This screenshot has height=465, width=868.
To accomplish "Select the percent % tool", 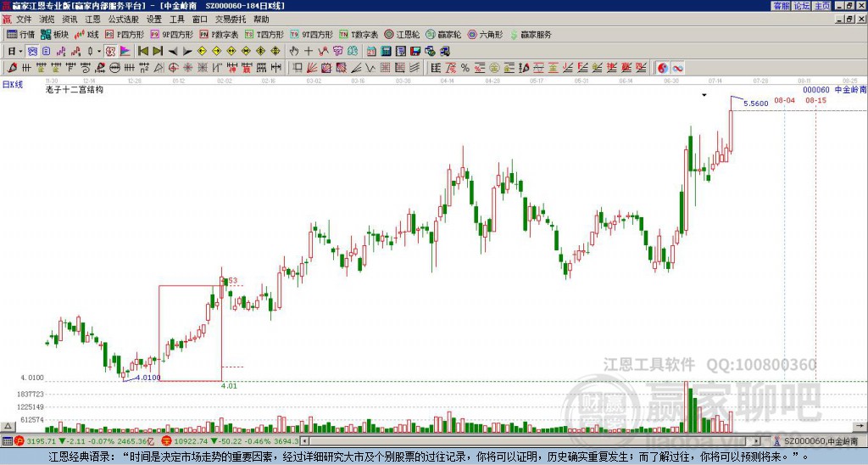I will (x=465, y=68).
